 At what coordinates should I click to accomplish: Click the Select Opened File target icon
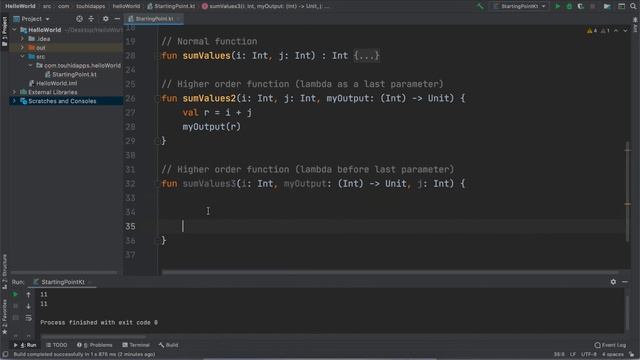79,19
